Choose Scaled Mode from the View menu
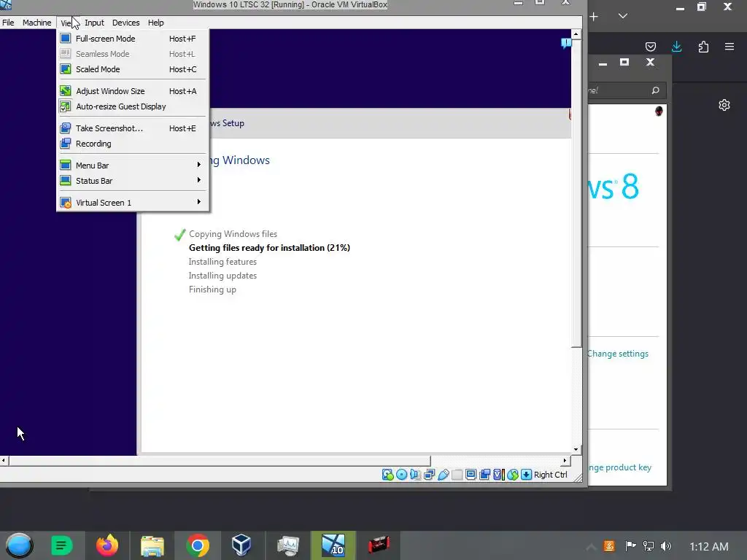The image size is (747, 560). tap(133, 69)
